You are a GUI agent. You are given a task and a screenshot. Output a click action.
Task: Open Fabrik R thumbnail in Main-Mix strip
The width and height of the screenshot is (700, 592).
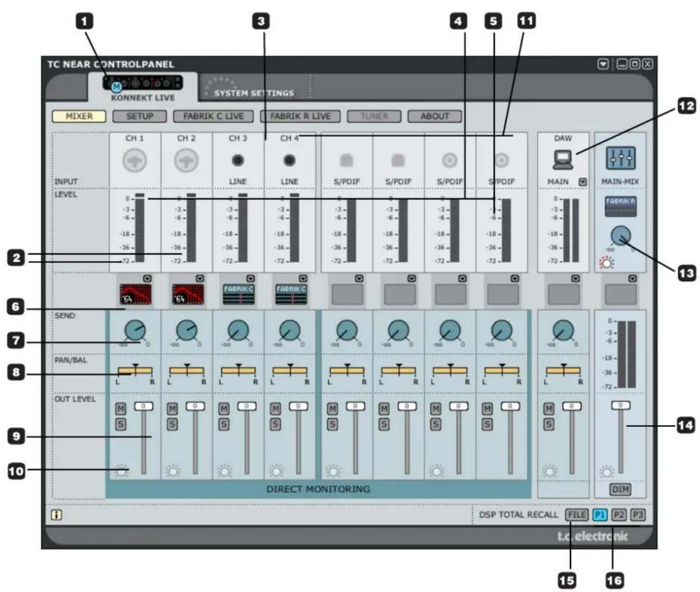click(620, 206)
